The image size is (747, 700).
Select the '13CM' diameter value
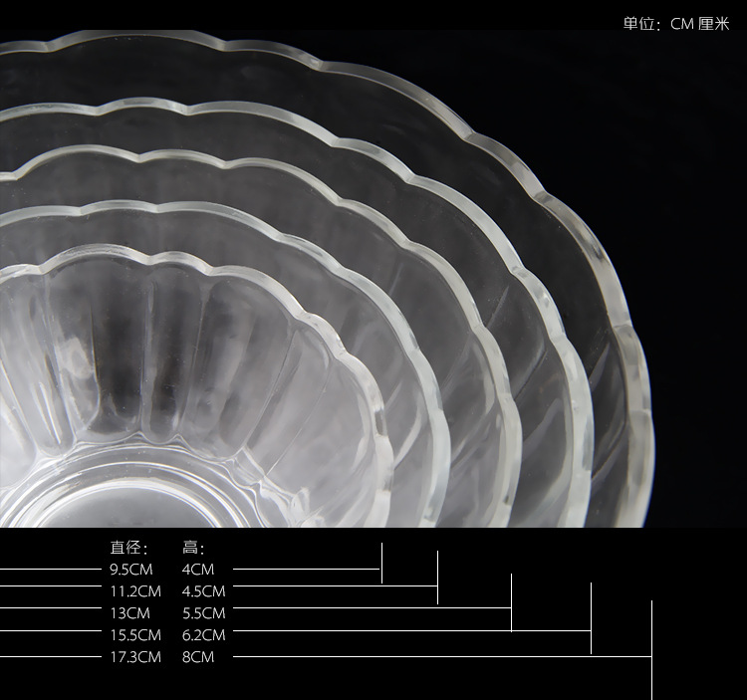129,613
